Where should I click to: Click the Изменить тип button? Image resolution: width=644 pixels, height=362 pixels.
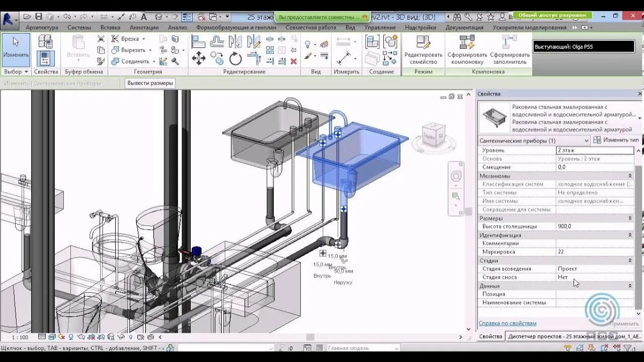[x=616, y=140]
